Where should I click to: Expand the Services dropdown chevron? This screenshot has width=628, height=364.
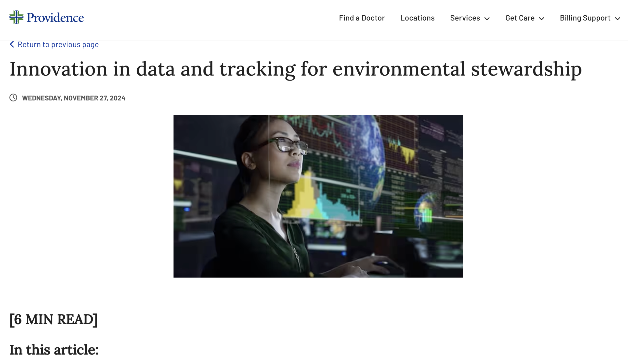(x=487, y=19)
